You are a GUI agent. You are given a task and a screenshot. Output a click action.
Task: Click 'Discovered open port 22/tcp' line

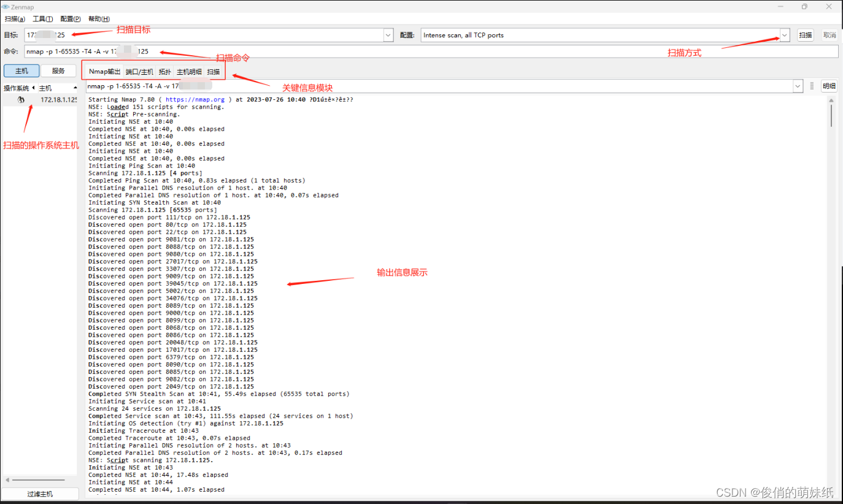(167, 232)
